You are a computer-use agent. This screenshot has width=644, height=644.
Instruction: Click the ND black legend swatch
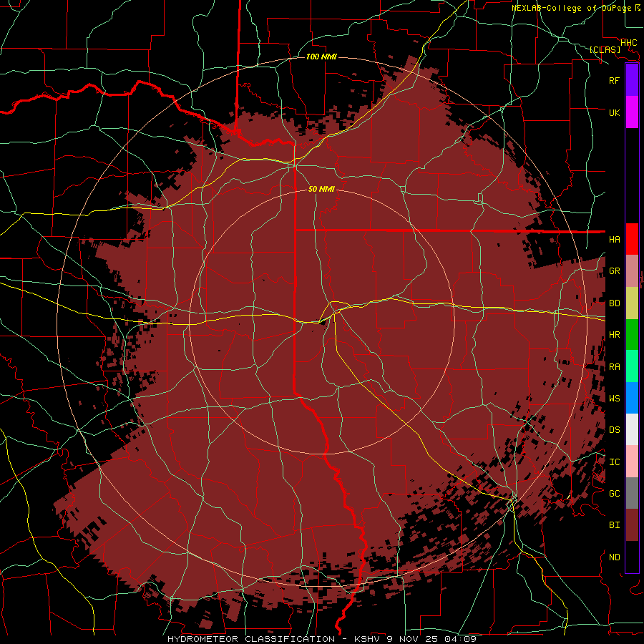632,557
